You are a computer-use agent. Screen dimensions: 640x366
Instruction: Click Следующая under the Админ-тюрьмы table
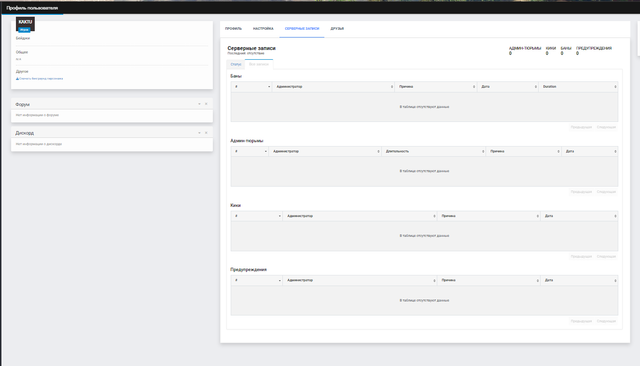tap(606, 192)
